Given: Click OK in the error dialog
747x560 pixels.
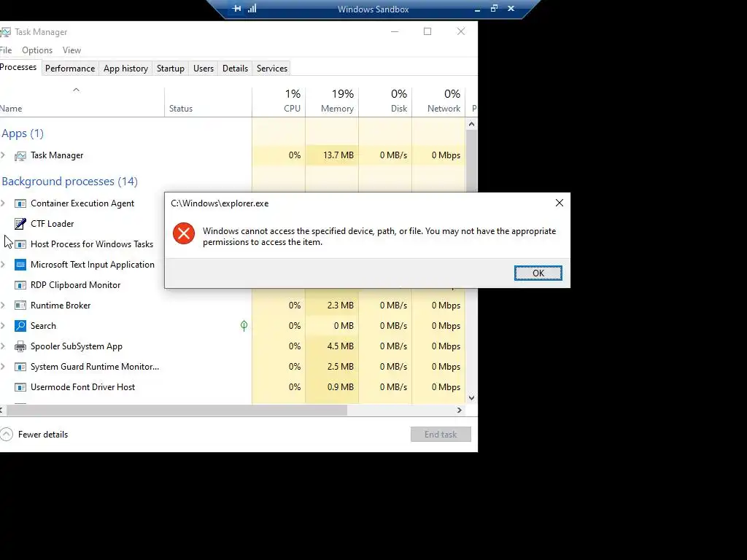Looking at the screenshot, I should (x=538, y=273).
